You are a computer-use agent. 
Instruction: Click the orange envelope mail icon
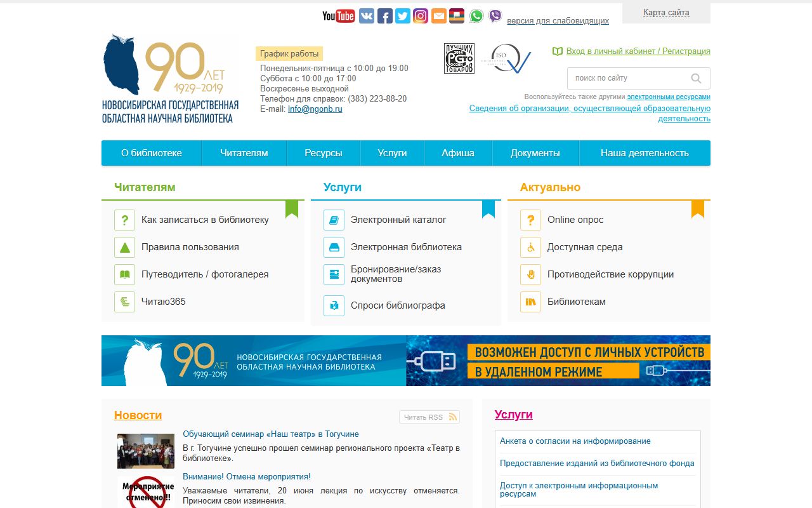[439, 16]
